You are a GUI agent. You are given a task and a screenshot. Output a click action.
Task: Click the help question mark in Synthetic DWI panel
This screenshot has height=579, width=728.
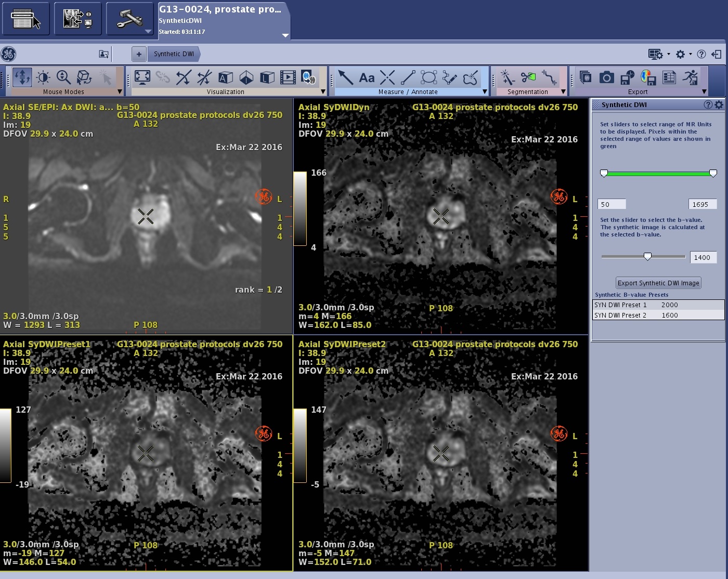(x=708, y=105)
